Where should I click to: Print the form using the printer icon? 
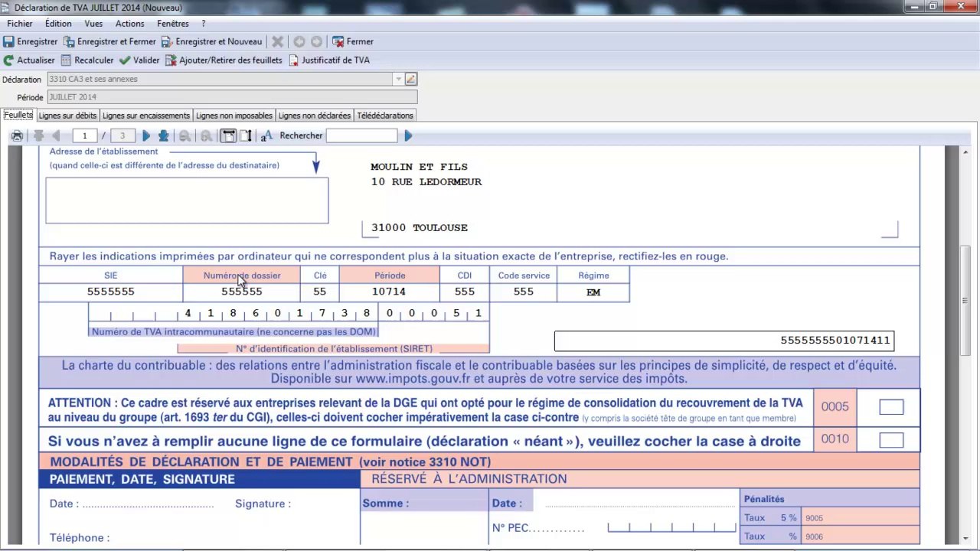[17, 136]
